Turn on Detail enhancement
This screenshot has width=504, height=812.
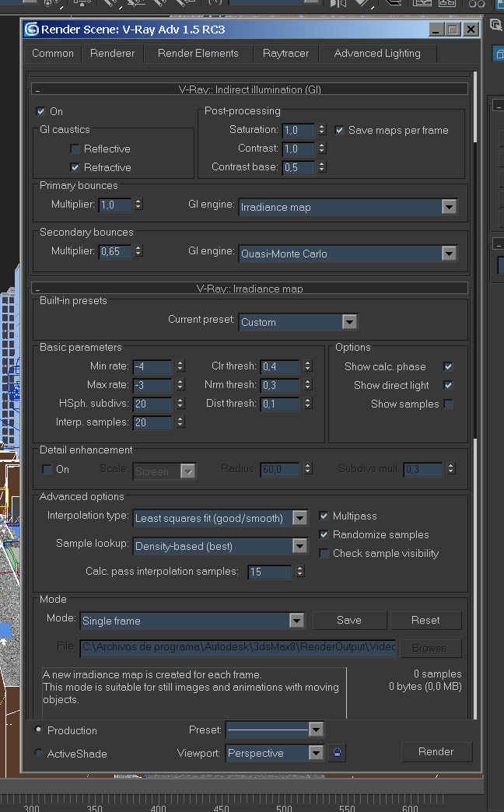(47, 469)
